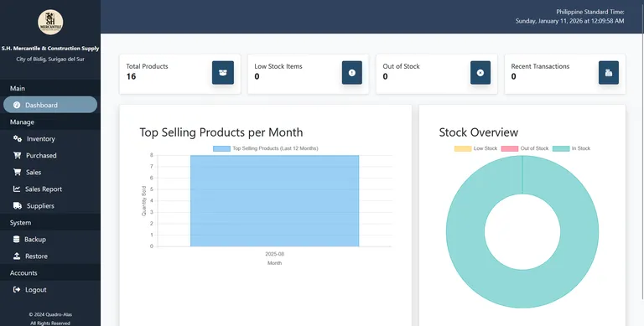Click the Low Stock Items card

308,74
